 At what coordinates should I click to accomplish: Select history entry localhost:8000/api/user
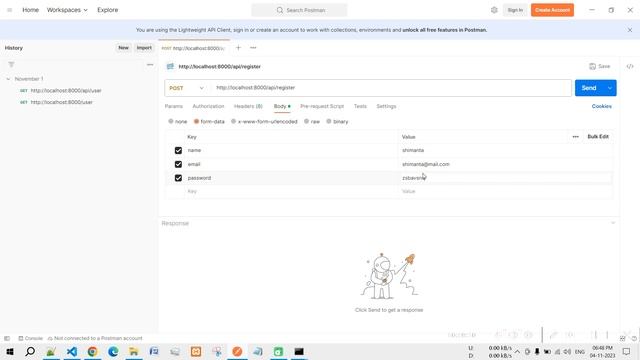(x=66, y=91)
